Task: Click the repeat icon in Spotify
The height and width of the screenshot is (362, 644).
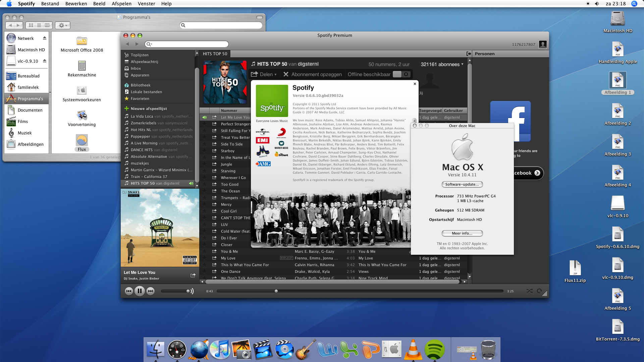Action: coord(539,291)
